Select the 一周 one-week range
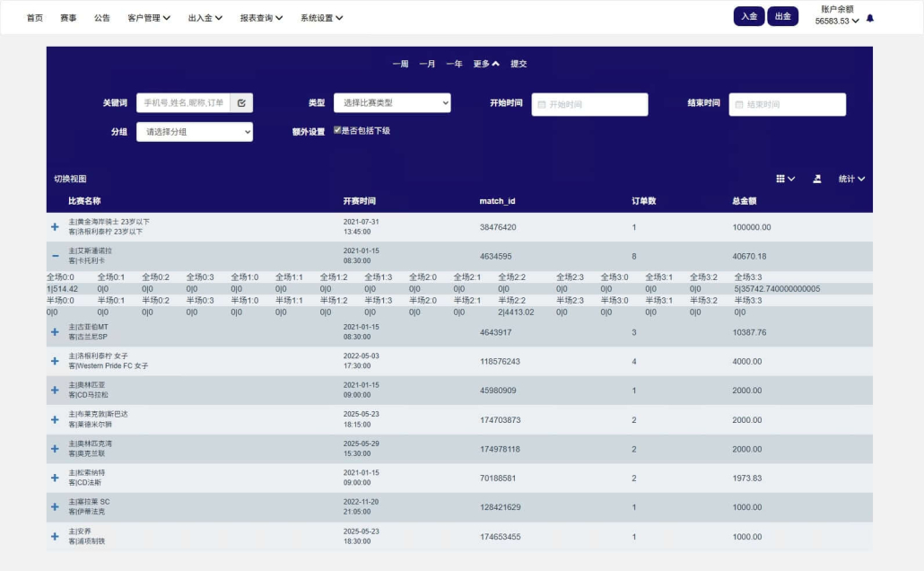 [x=400, y=64]
